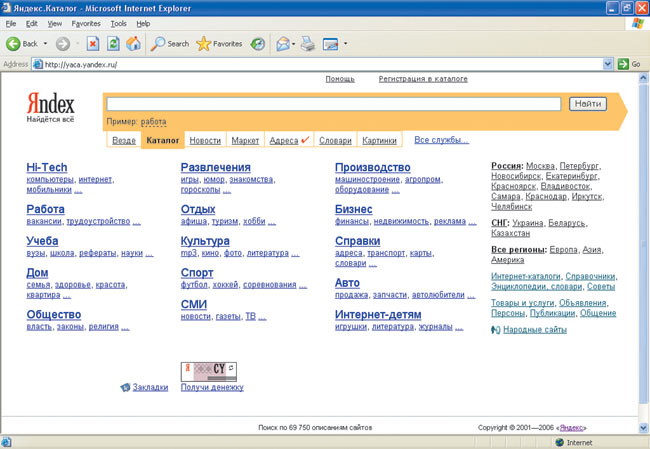Viewport: 650px width, 449px height.
Task: Open the File menu
Action: [11, 24]
